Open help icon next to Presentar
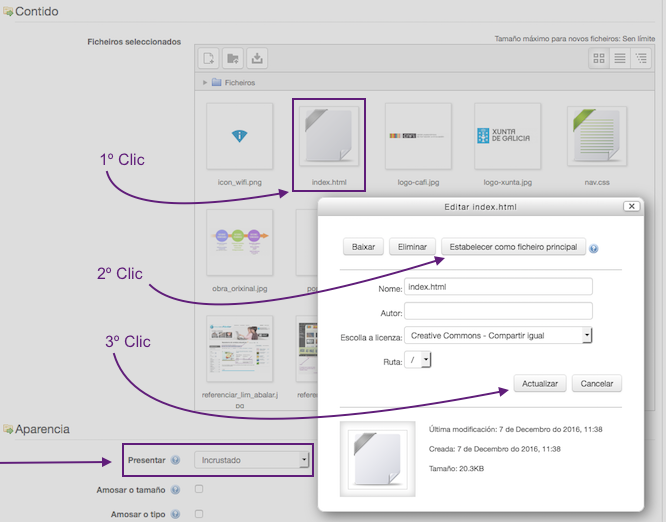 coord(175,461)
